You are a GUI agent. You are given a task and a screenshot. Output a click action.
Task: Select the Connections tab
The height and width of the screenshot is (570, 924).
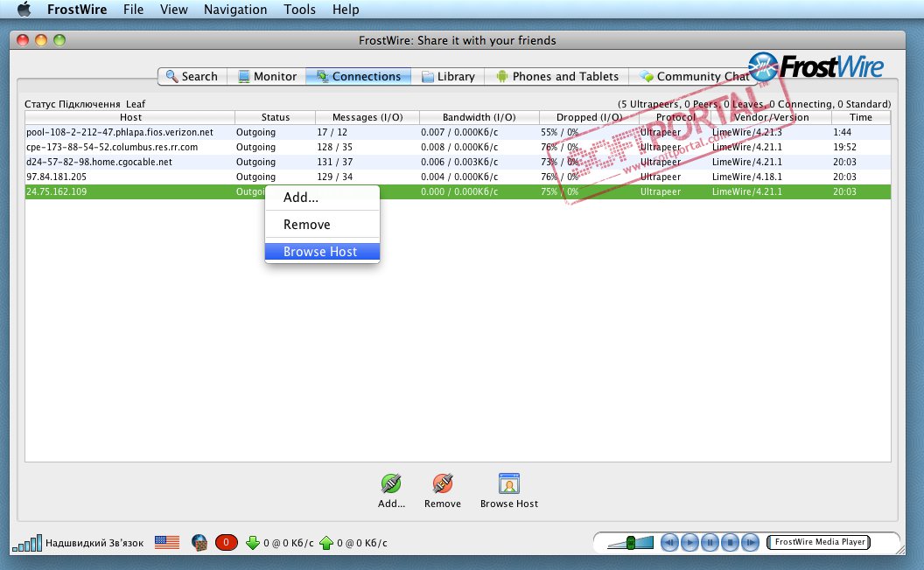point(358,77)
